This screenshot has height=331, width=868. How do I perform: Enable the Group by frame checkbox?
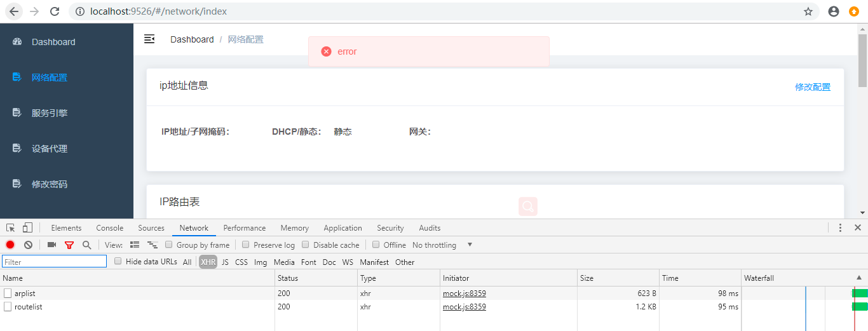pyautogui.click(x=169, y=245)
